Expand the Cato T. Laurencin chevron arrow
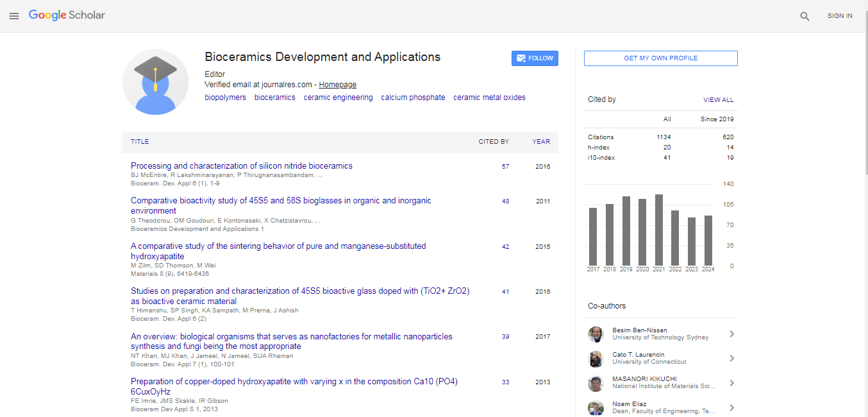This screenshot has width=868, height=417. 731,359
